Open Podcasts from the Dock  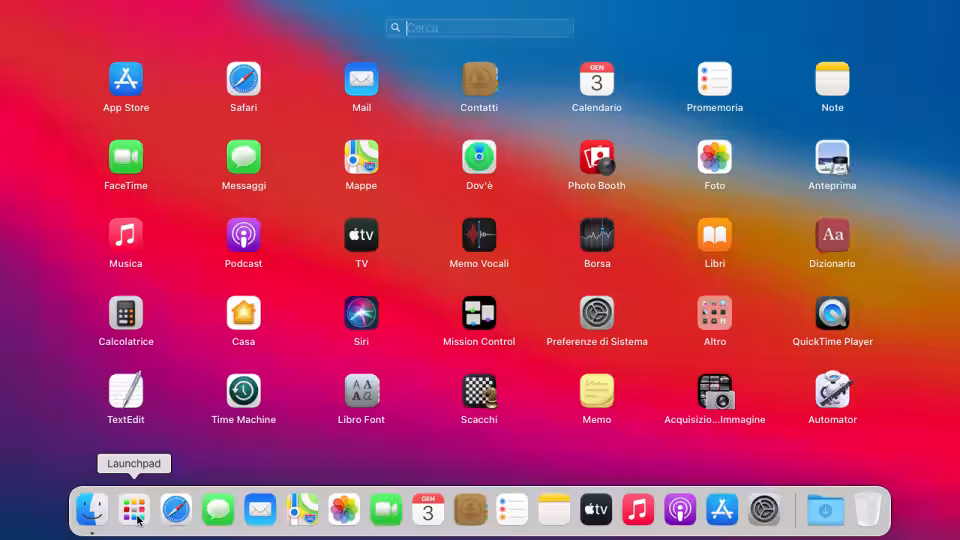tap(680, 509)
